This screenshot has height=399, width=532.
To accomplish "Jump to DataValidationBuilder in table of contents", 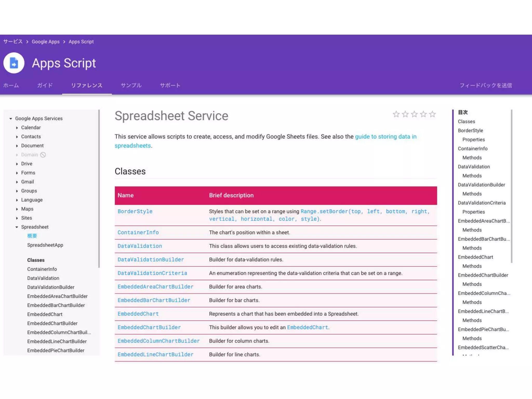I will point(481,185).
